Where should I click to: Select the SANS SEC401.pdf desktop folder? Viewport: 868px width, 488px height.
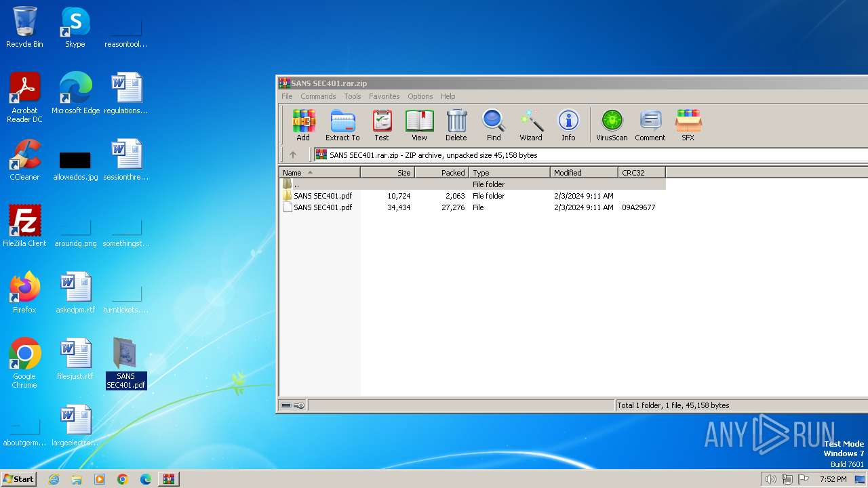pos(126,363)
